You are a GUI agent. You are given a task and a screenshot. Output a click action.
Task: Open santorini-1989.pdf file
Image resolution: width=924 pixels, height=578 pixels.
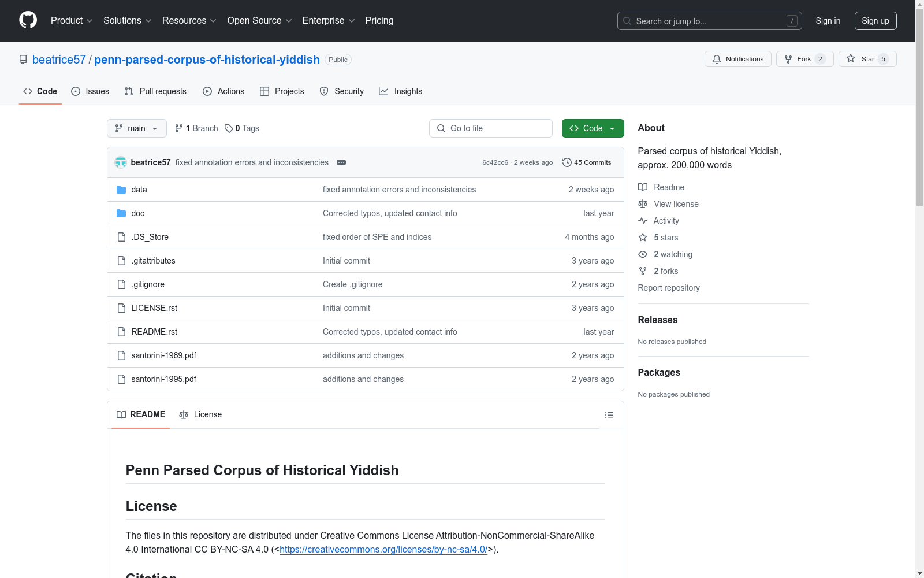tap(164, 355)
